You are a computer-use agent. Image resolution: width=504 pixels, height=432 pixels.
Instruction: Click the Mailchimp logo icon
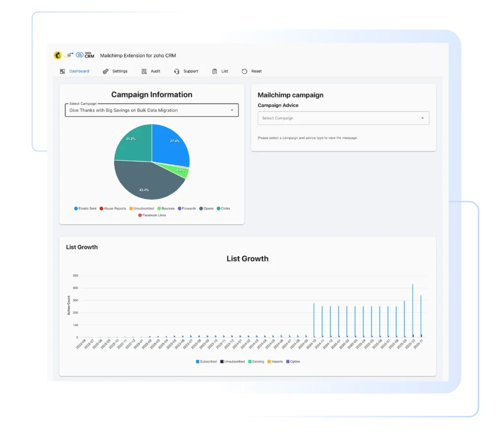[x=57, y=56]
